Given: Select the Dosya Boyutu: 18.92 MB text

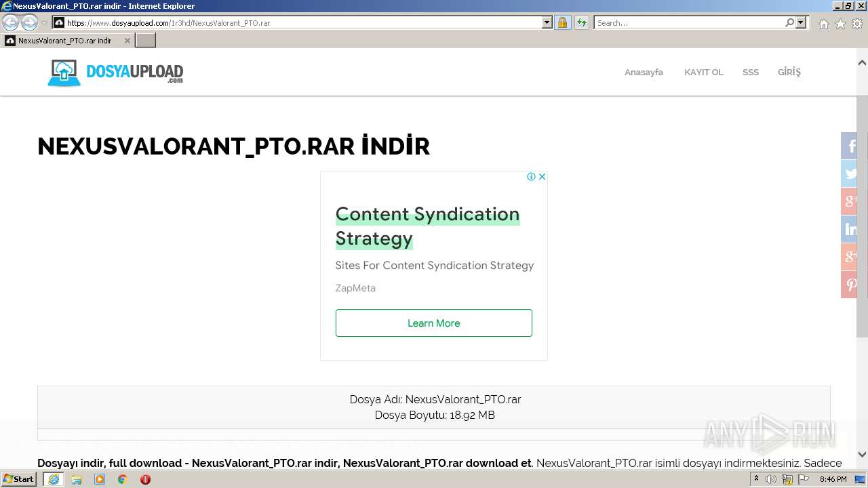Looking at the screenshot, I should (435, 415).
